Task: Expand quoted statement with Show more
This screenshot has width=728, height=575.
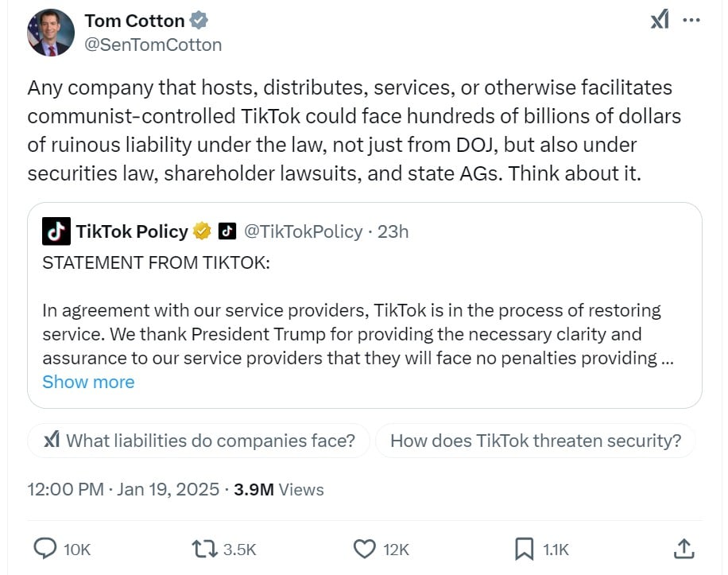Action: click(x=88, y=382)
